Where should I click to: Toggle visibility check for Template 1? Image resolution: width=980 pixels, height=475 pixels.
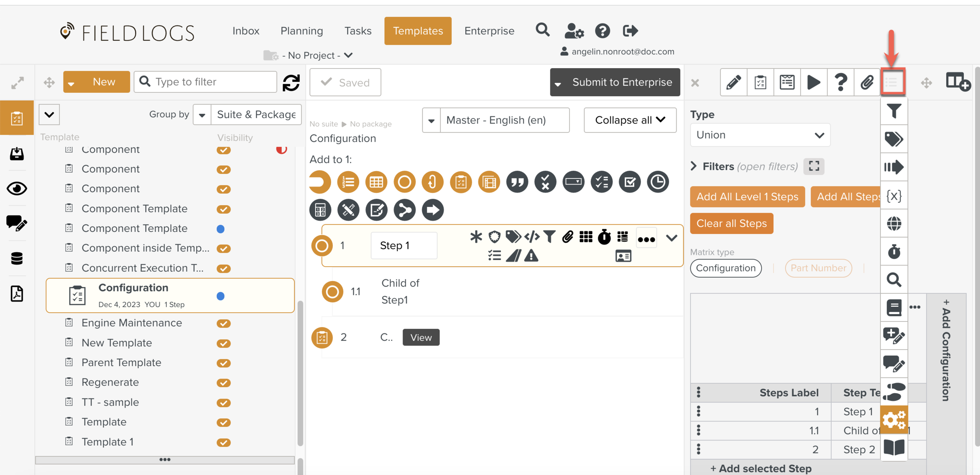223,442
